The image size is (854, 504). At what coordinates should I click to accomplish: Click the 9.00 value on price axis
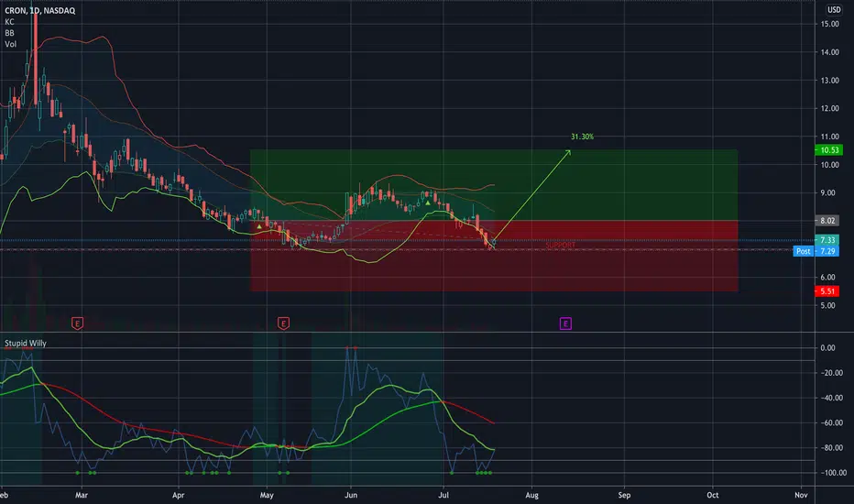(827, 192)
